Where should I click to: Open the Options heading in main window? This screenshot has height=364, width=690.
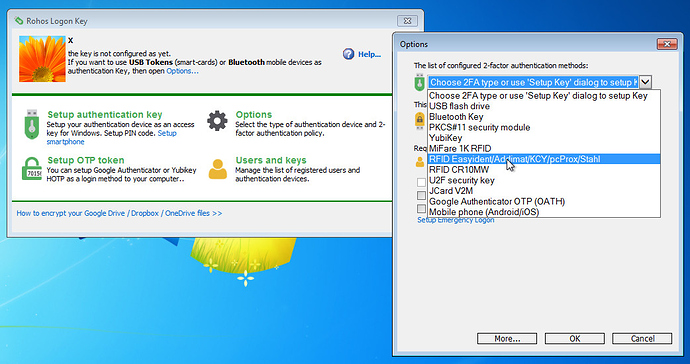(253, 114)
